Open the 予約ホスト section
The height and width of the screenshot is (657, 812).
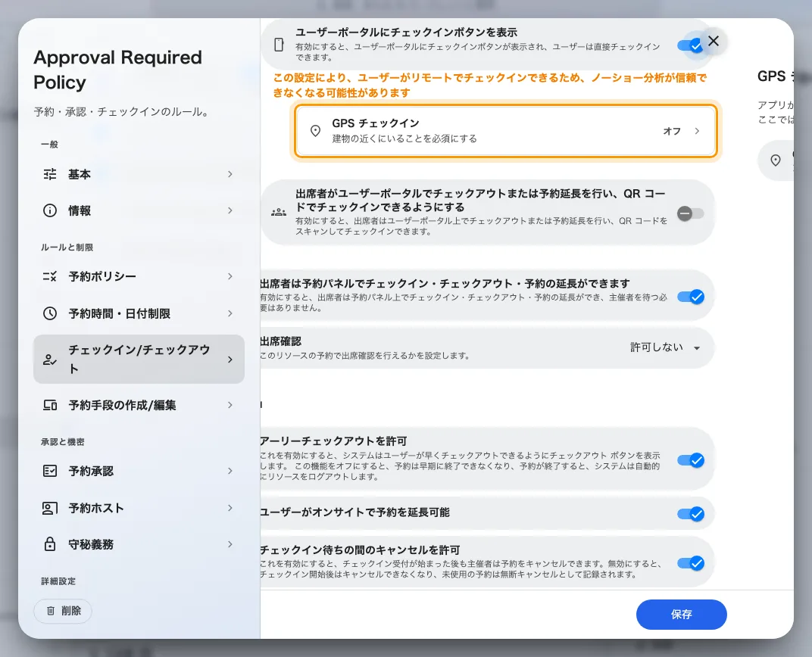click(x=139, y=508)
